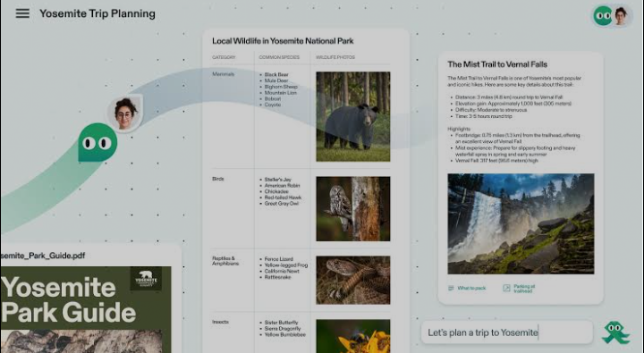Select the Mammals category cell

[x=223, y=74]
